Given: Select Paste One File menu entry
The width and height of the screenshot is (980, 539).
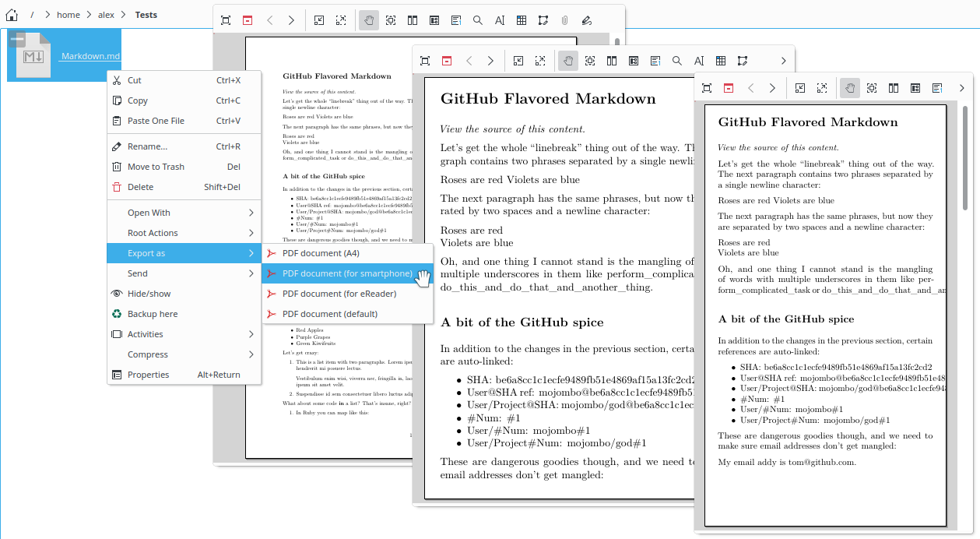Looking at the screenshot, I should 184,121.
